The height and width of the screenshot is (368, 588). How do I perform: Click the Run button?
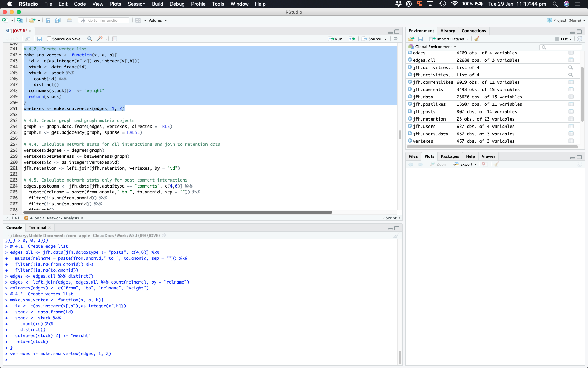point(336,39)
